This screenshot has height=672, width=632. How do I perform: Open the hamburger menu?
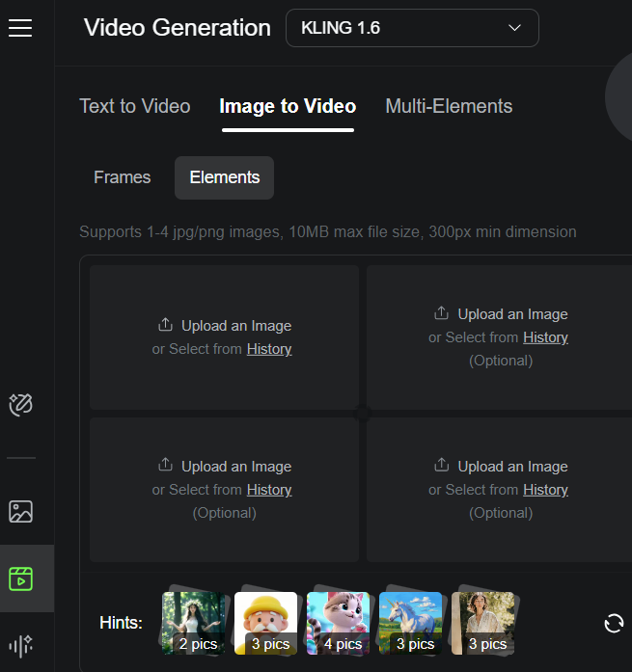click(20, 28)
